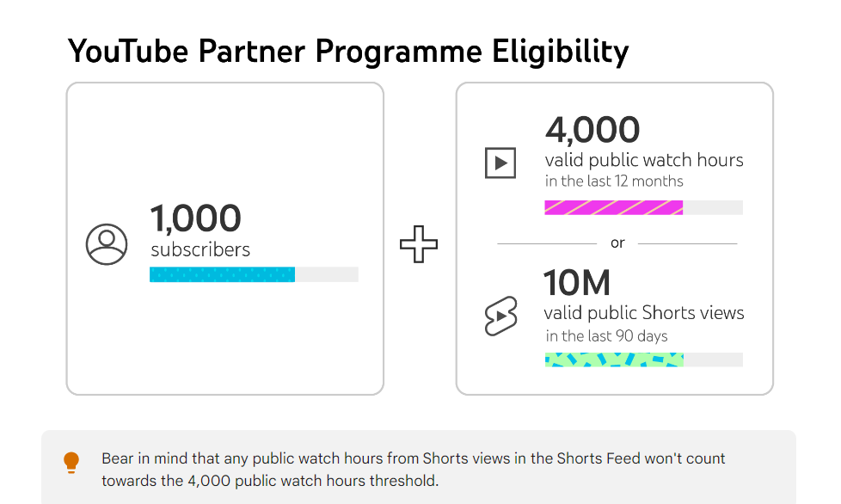Click 'in the last 12 months' text
This screenshot has width=841, height=504.
(x=614, y=181)
